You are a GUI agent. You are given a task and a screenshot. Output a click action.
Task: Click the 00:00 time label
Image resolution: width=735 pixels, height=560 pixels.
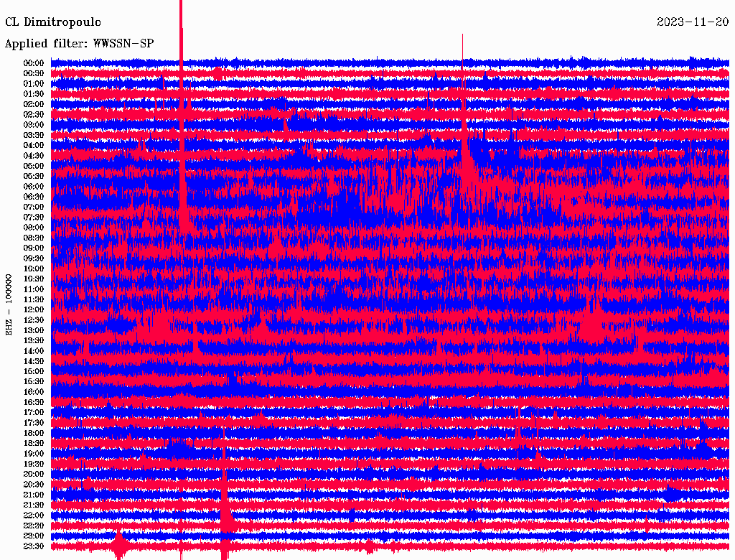pos(34,63)
